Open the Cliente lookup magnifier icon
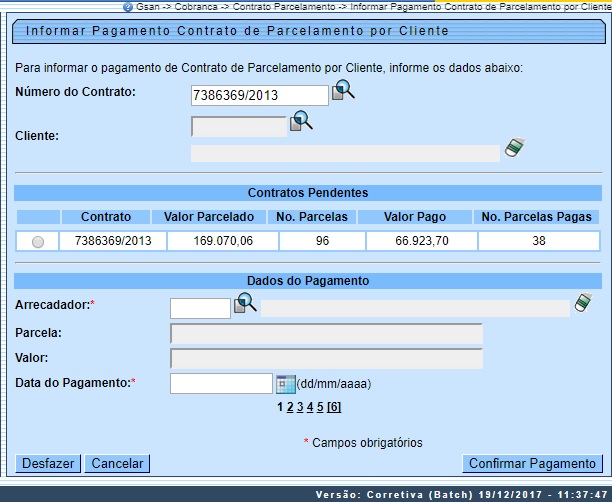612x502 pixels. 301,123
